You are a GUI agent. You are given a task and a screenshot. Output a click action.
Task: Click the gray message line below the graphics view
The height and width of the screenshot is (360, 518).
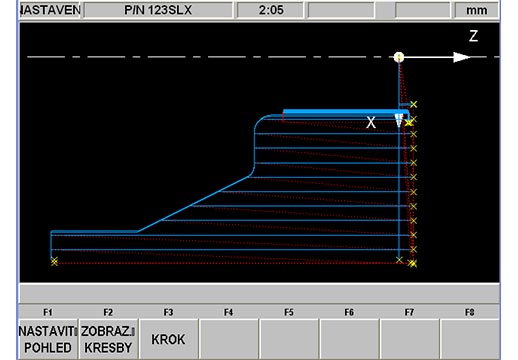click(259, 293)
